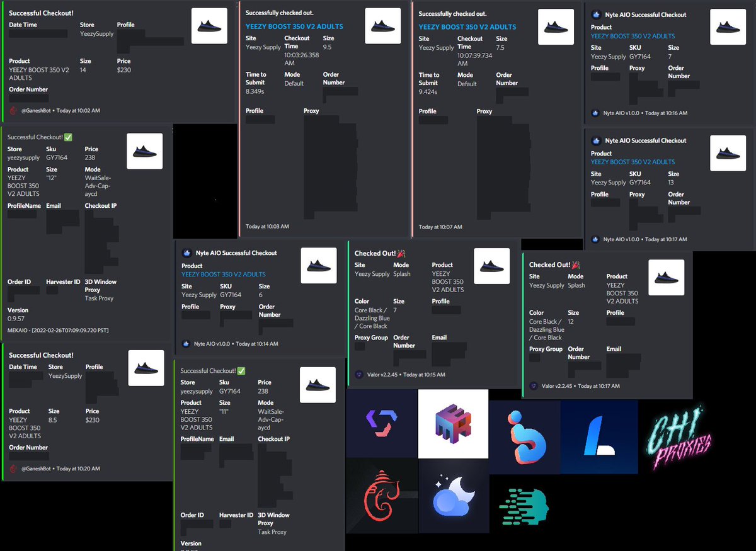
Task: Click the GaneshBot footer icon at 10:20 AM
Action: pos(13,469)
